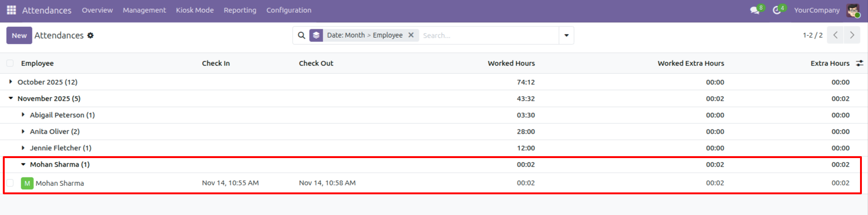868x215 pixels.
Task: Tick the select-all header checkbox
Action: pyautogui.click(x=10, y=63)
